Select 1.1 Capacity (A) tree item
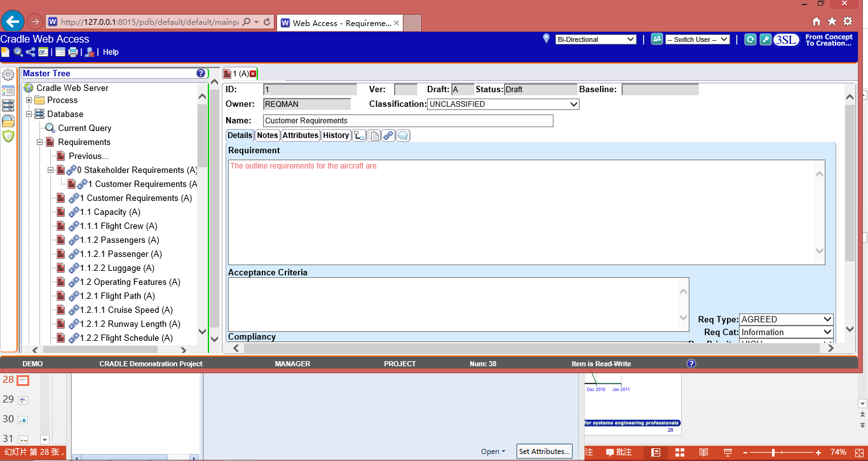This screenshot has width=868, height=461. (x=110, y=212)
